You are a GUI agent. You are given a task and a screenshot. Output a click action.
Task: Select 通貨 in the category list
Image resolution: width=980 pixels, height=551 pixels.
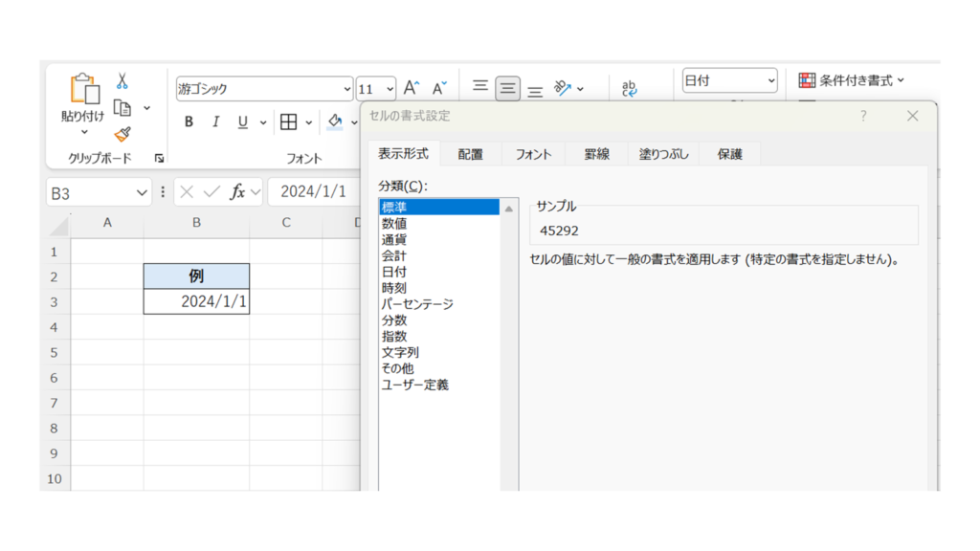pyautogui.click(x=393, y=240)
